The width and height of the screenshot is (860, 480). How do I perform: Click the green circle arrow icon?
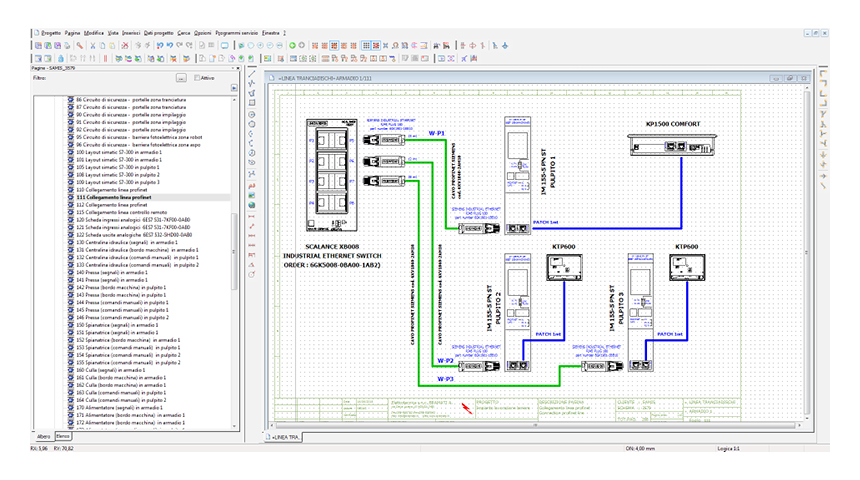pyautogui.click(x=292, y=46)
